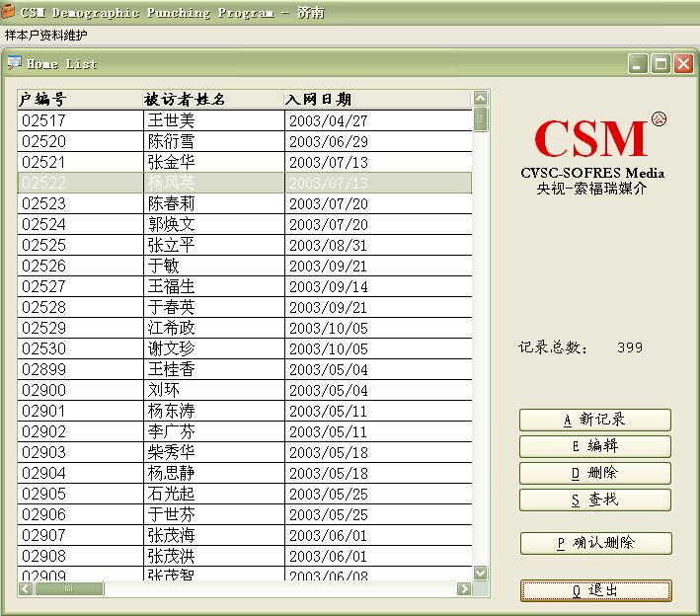The height and width of the screenshot is (616, 700).
Task: Select the record named 谢文珍
Action: click(171, 348)
